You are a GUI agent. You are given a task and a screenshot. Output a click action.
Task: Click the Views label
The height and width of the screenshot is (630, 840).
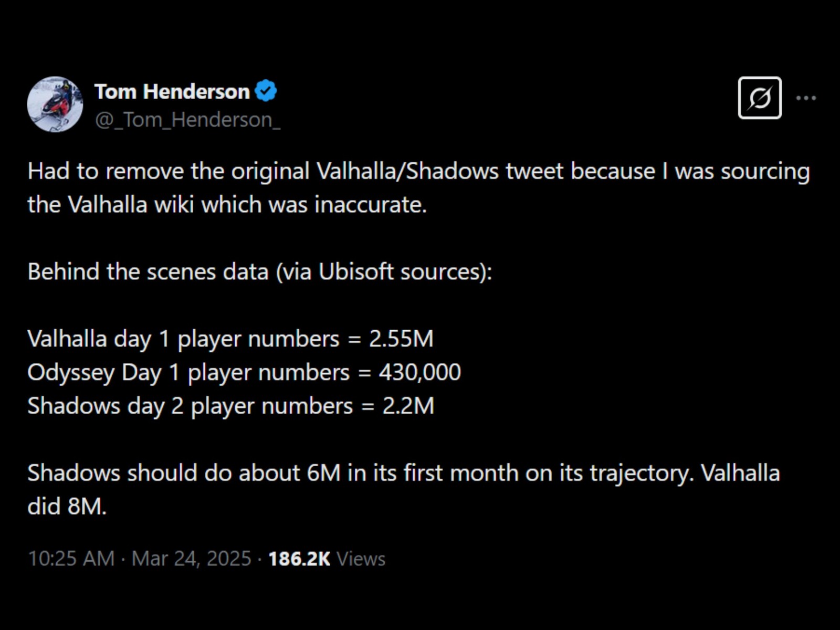click(361, 559)
